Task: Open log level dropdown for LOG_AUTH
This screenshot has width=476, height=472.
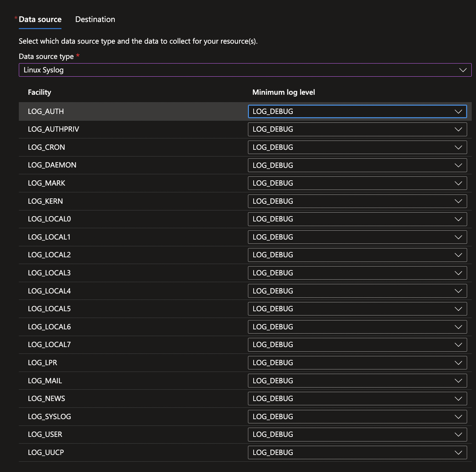Action: [x=357, y=111]
